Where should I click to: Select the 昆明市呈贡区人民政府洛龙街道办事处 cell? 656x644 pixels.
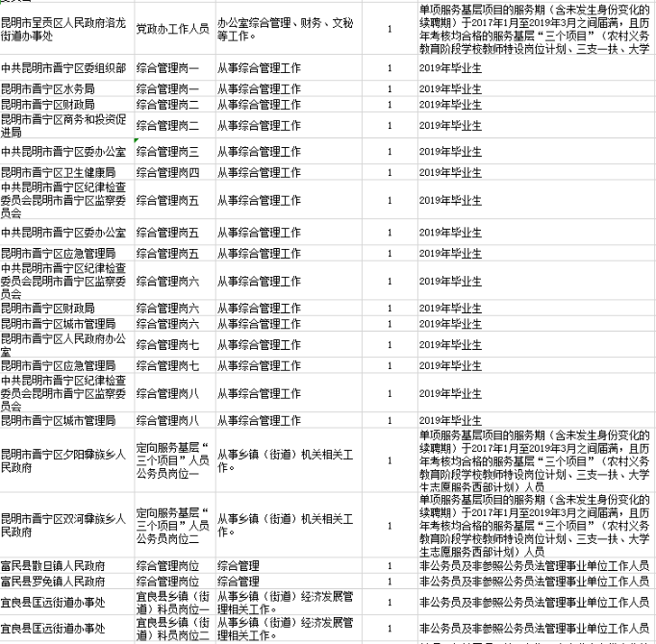[x=65, y=29]
